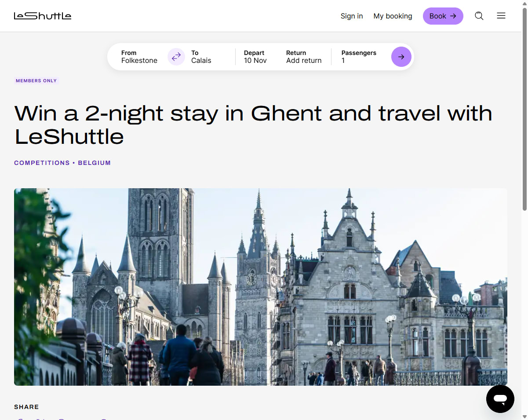Open the Belgium category link

pyautogui.click(x=95, y=163)
